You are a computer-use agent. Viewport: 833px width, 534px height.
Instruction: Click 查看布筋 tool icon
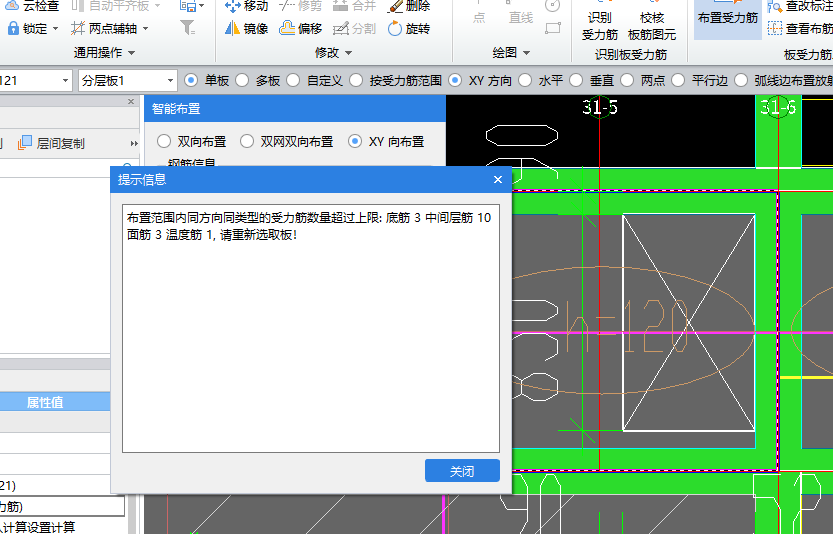pos(775,28)
